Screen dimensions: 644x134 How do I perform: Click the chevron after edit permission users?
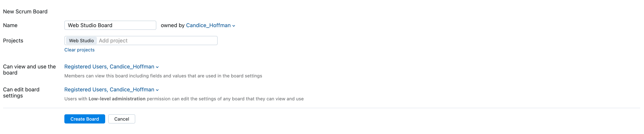(x=157, y=90)
